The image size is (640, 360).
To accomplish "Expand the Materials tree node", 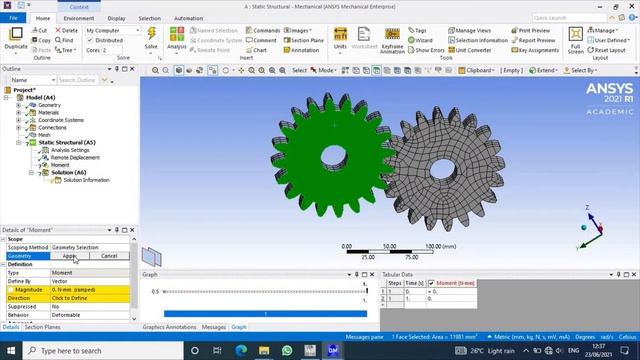I will tap(18, 113).
